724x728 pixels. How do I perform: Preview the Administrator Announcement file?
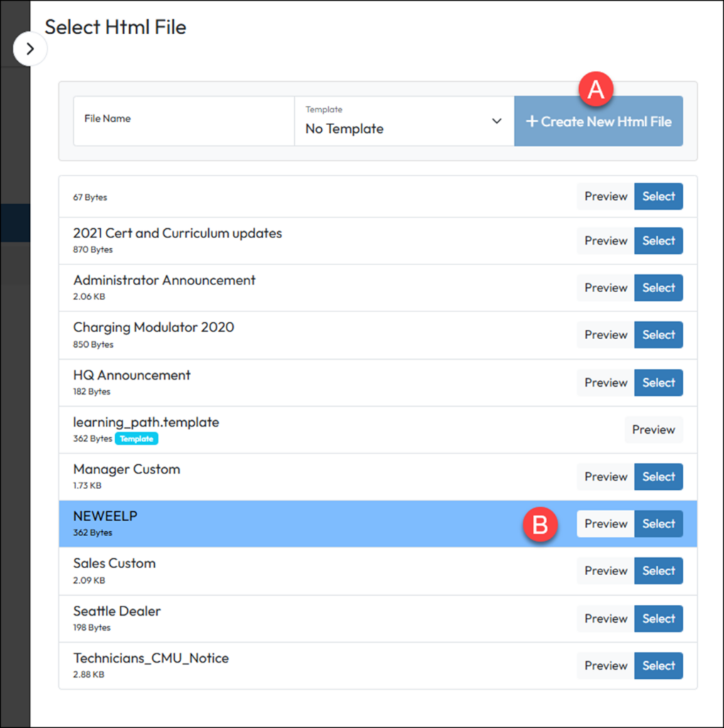(x=605, y=288)
